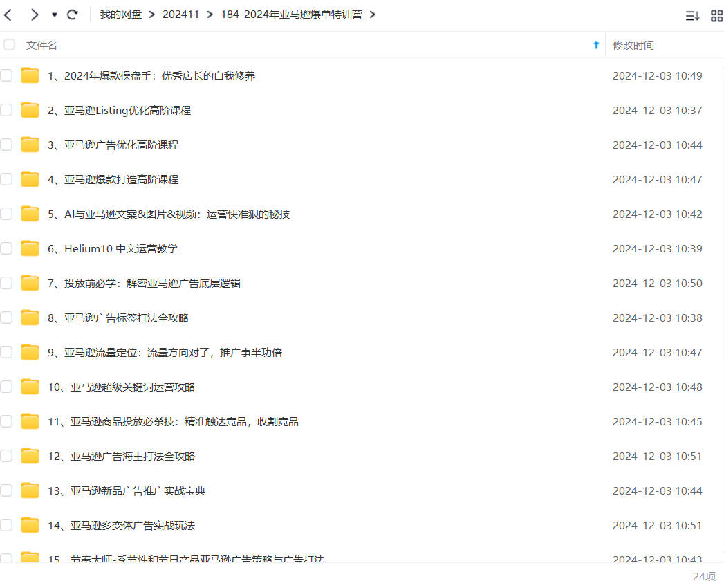Open 12、亚马逊广告海王打法全攻略 folder name
The width and height of the screenshot is (724, 588).
coord(122,457)
